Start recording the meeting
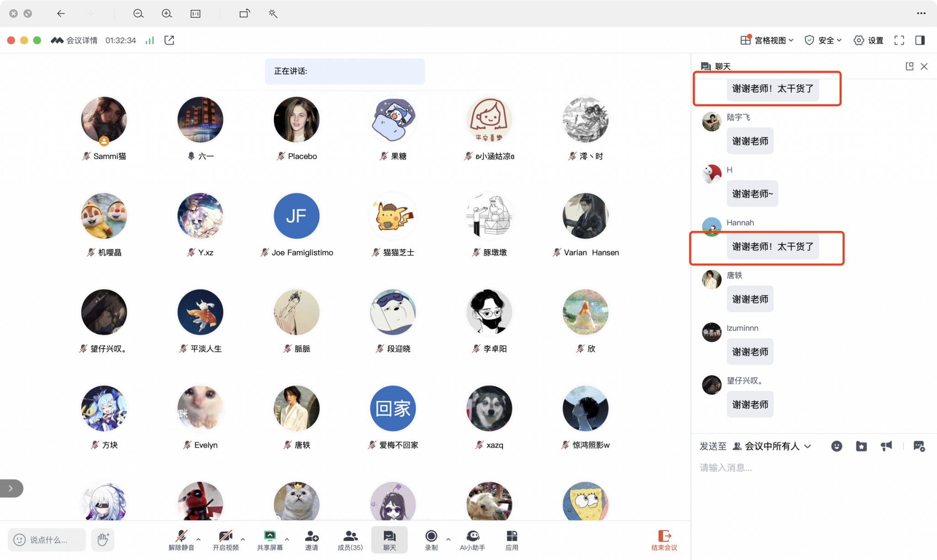937x560 pixels. (431, 539)
